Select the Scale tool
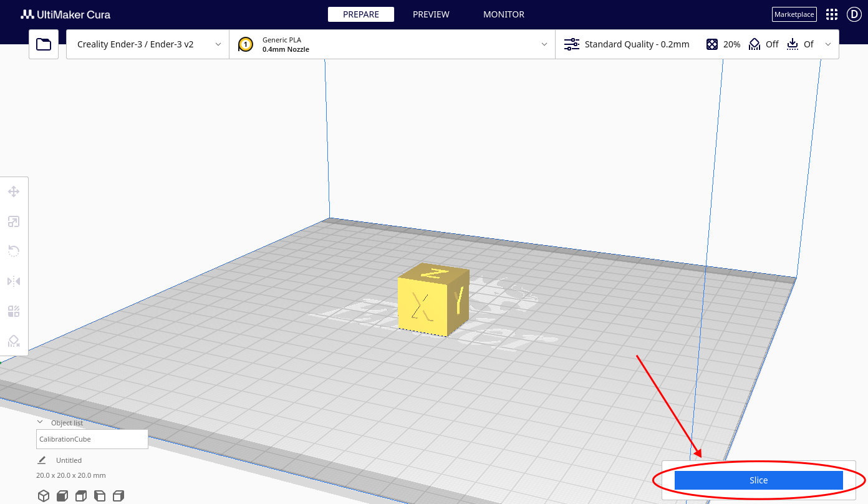The height and width of the screenshot is (504, 868). pos(14,221)
